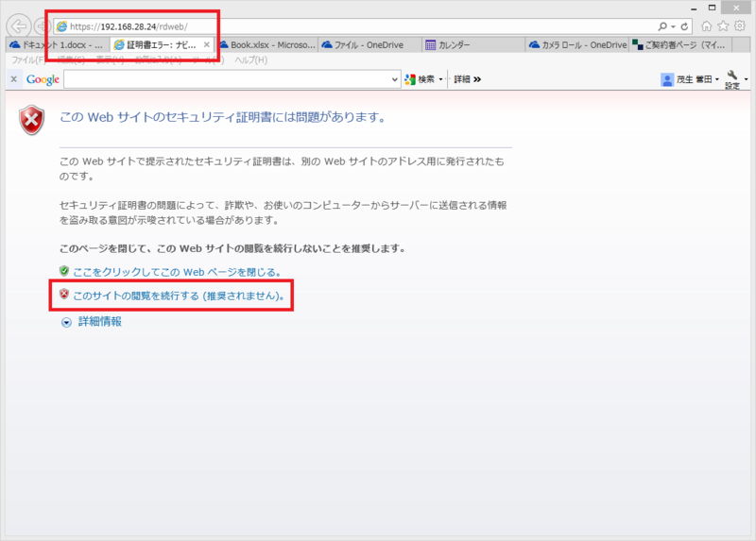Screen dimensions: 756x541
Task: Click the 詳細情報 link text
Action: [x=100, y=321]
